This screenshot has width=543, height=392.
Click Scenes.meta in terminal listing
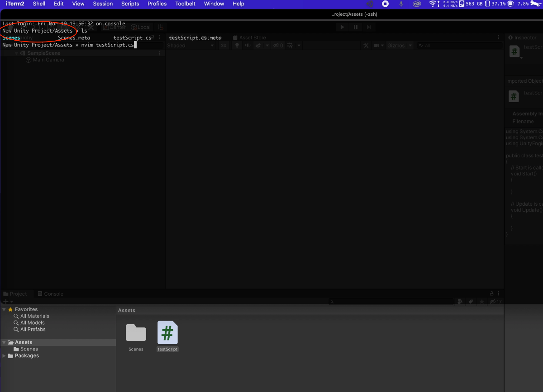pos(74,38)
